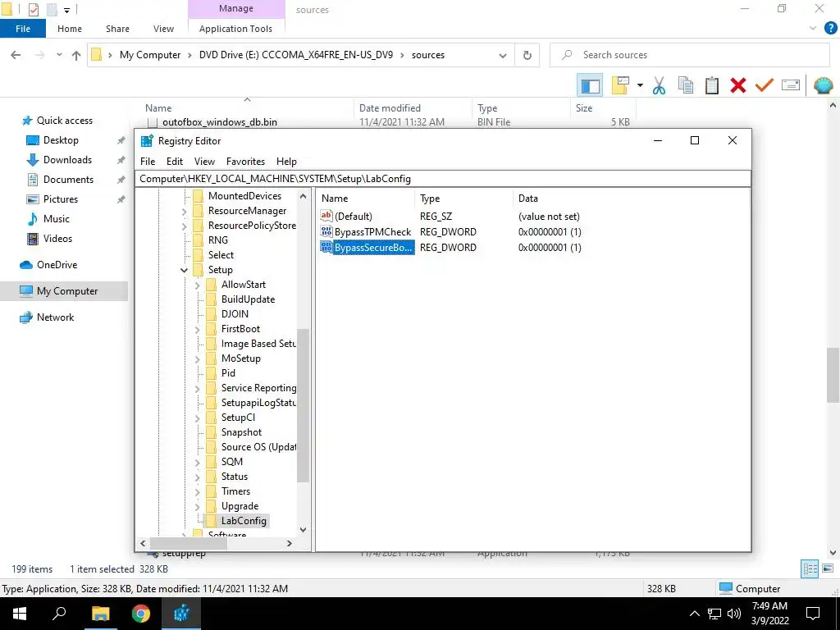Select the (Default) registry value
Viewport: 840px width, 630px height.
[x=353, y=217]
